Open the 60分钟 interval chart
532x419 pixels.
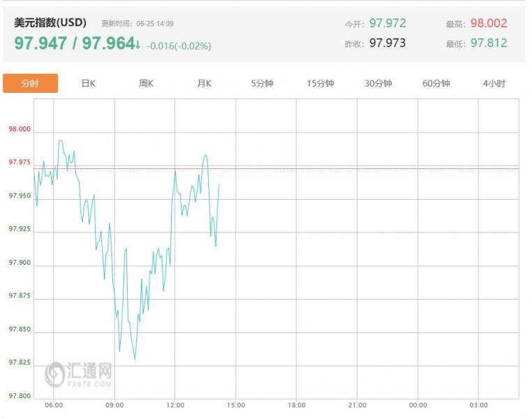[436, 84]
